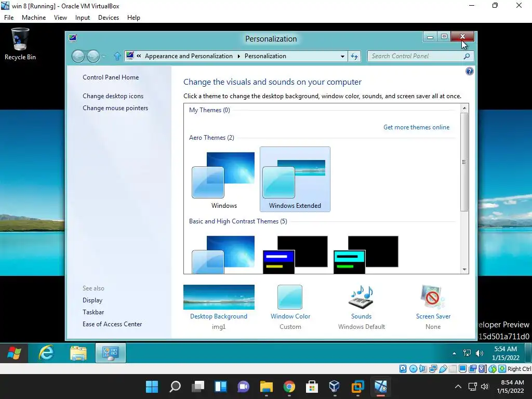This screenshot has height=399, width=532.
Task: Click Get more themes online
Action: tap(416, 127)
